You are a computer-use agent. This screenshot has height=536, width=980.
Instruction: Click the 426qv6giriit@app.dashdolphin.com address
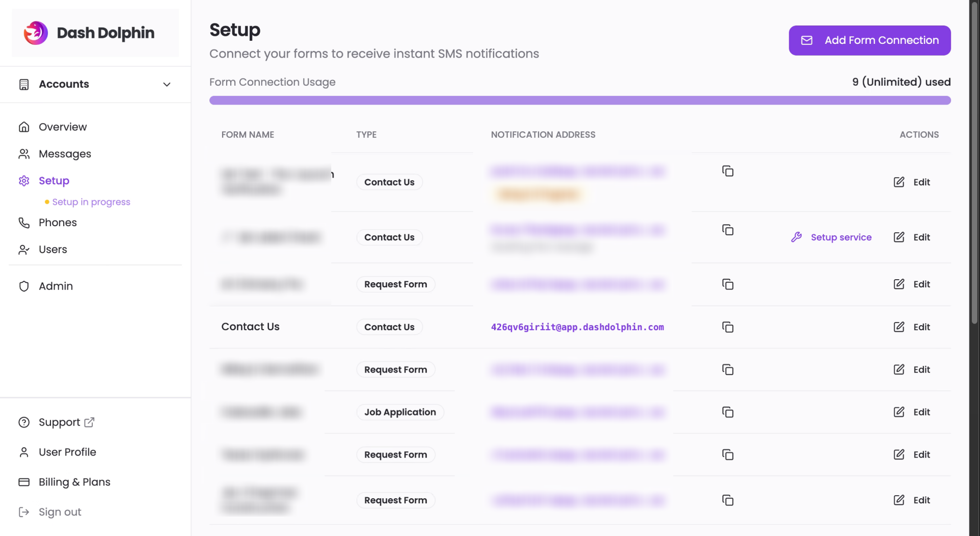(x=577, y=327)
